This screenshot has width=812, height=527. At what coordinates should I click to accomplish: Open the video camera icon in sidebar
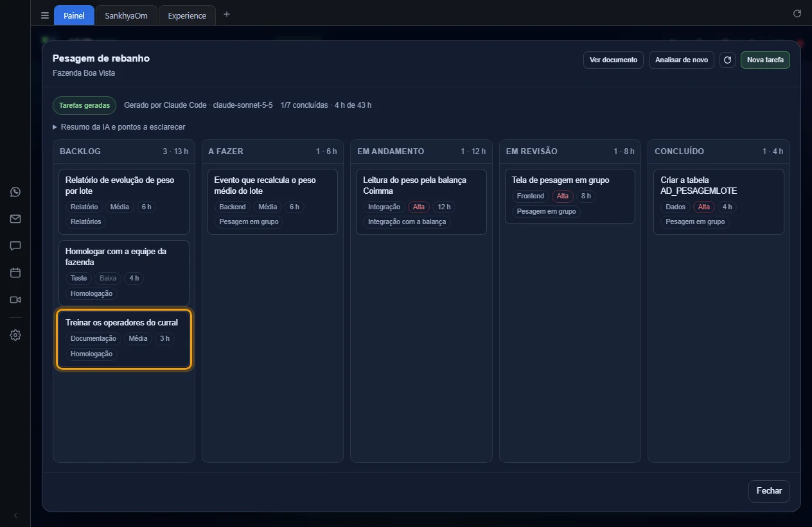(x=15, y=300)
